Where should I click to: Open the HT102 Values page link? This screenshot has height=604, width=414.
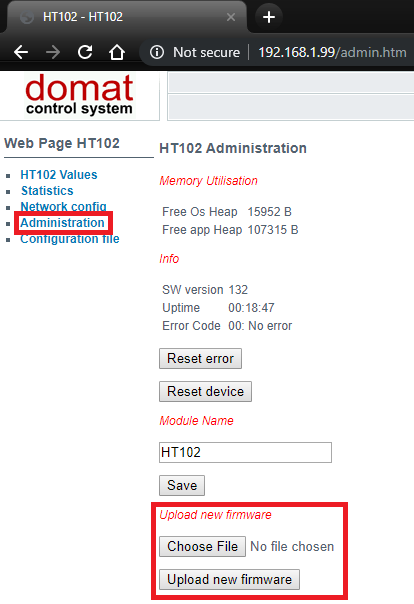[x=59, y=174]
